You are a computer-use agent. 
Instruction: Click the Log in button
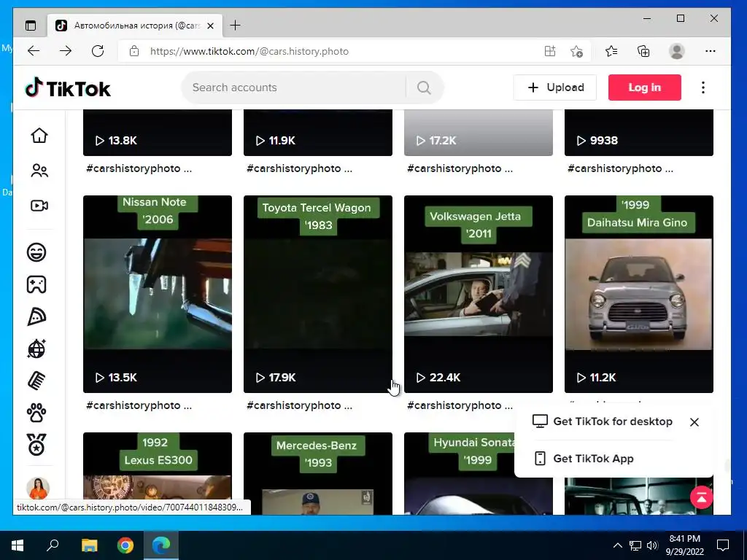(645, 87)
